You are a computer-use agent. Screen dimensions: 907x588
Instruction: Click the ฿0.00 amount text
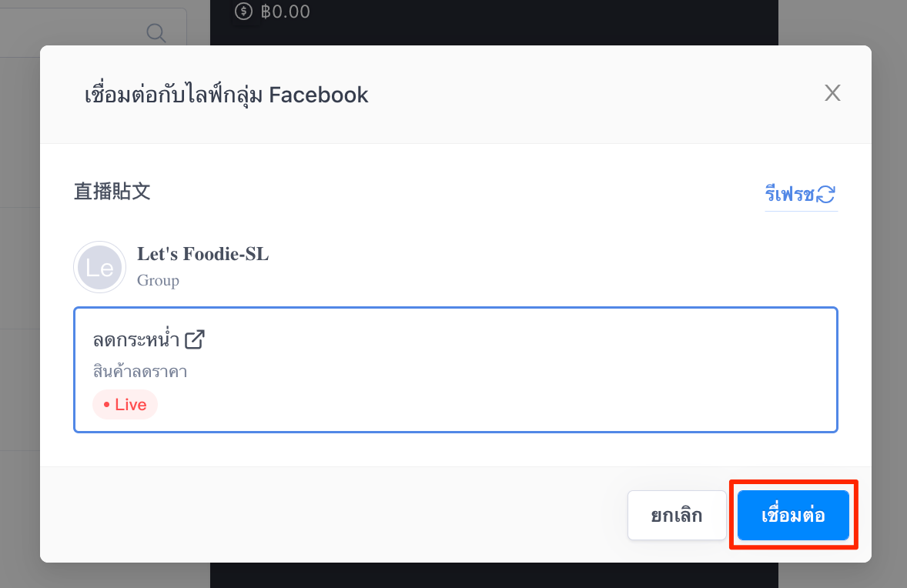(285, 12)
